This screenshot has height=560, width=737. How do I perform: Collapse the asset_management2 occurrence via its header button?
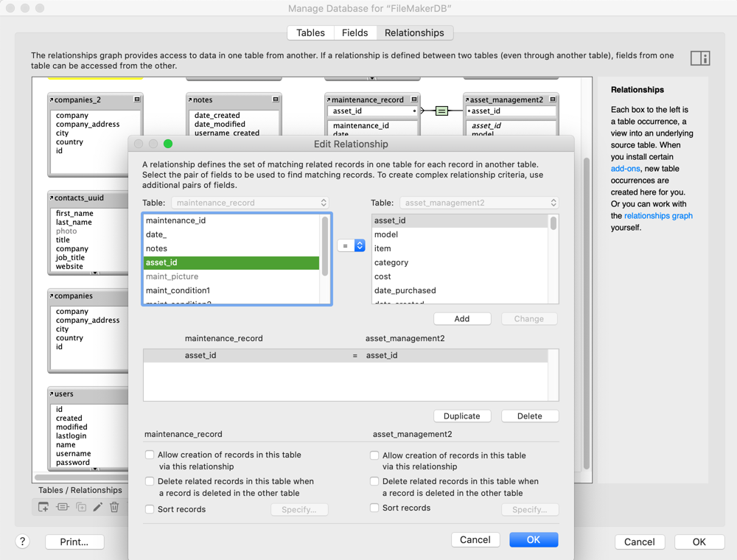pyautogui.click(x=552, y=99)
